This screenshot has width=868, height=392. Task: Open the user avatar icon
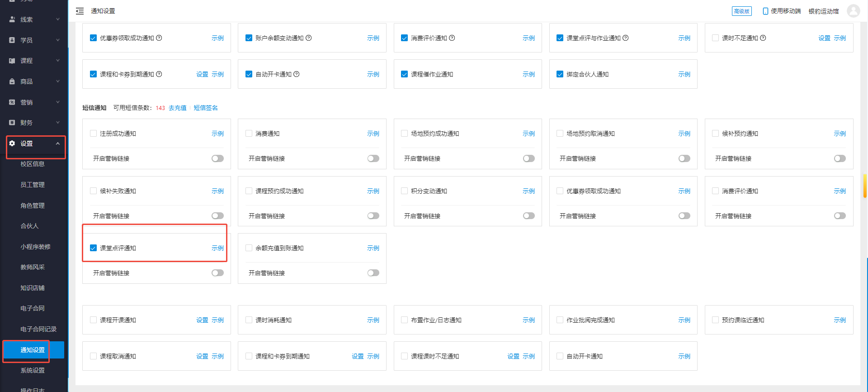click(853, 11)
